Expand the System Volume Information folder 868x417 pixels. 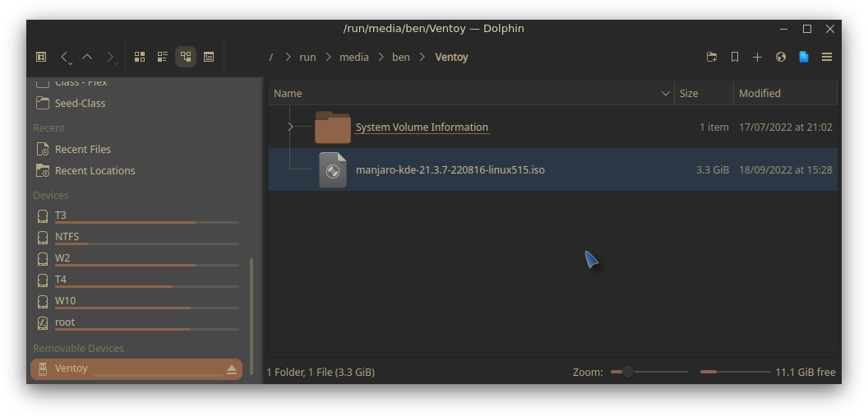pos(291,127)
